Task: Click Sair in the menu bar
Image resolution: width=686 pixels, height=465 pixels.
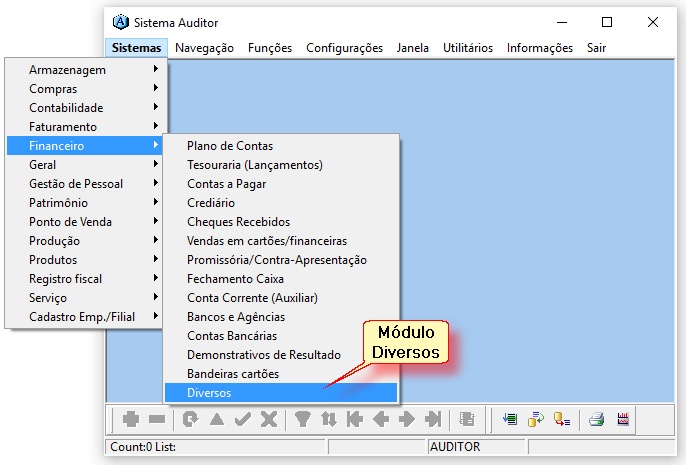Action: pyautogui.click(x=596, y=48)
